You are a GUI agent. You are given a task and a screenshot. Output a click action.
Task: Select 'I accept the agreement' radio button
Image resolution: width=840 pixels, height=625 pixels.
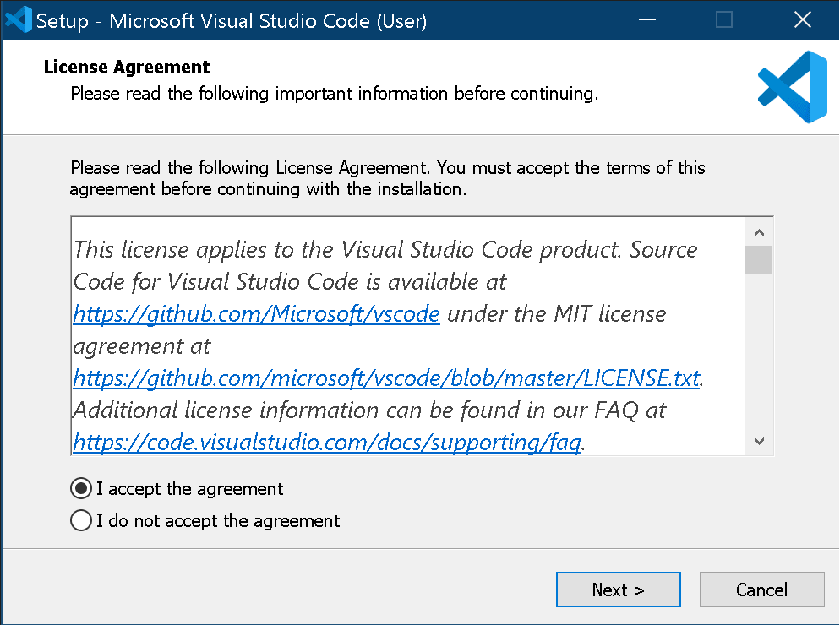81,488
